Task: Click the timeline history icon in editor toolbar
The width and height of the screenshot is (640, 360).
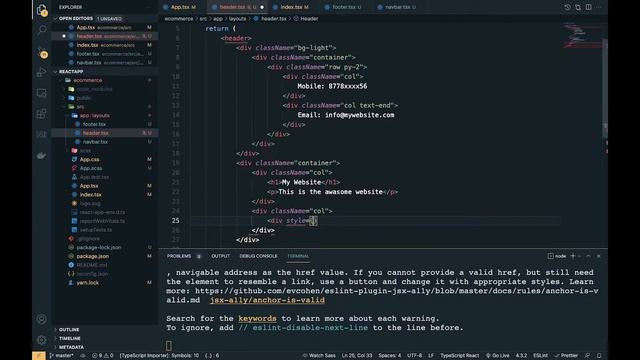Action: point(567,7)
